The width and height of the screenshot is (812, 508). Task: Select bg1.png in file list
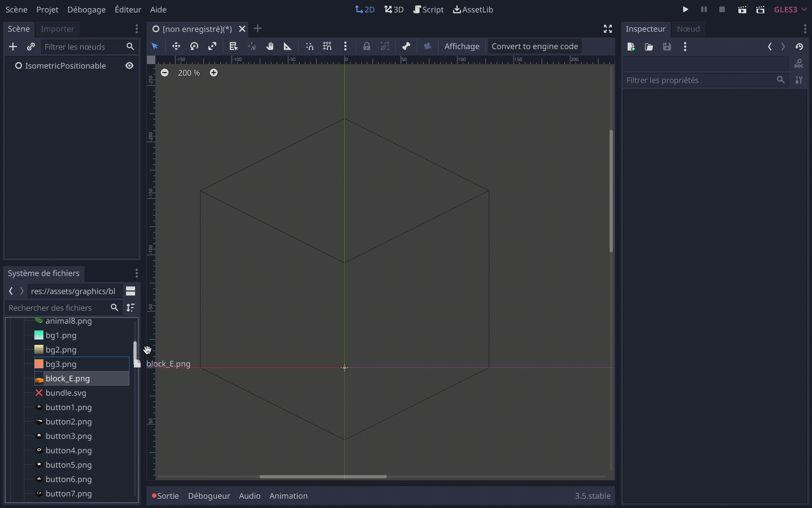[61, 335]
